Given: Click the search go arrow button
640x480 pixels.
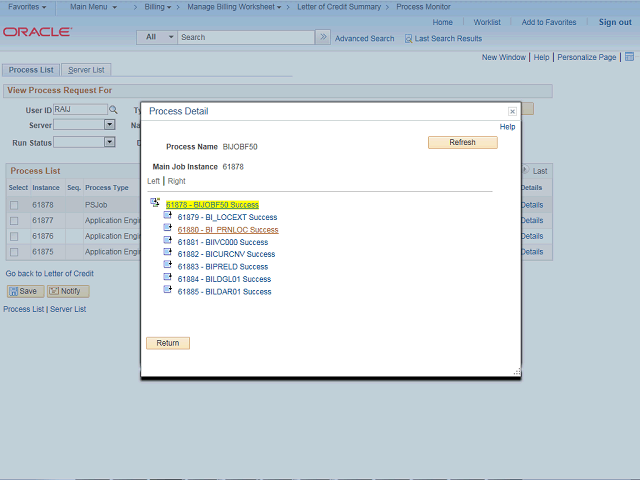Looking at the screenshot, I should click(322, 37).
